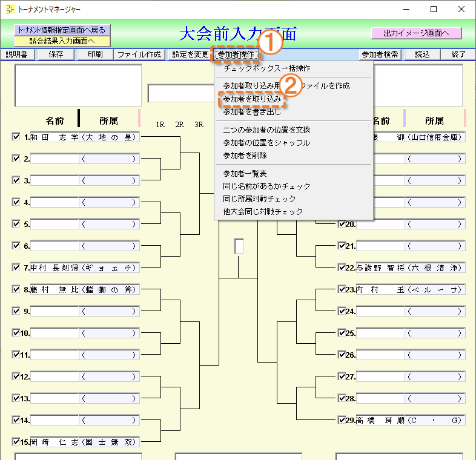Return to トーナメント情報指定画面
476x460 pixels.
[62, 30]
